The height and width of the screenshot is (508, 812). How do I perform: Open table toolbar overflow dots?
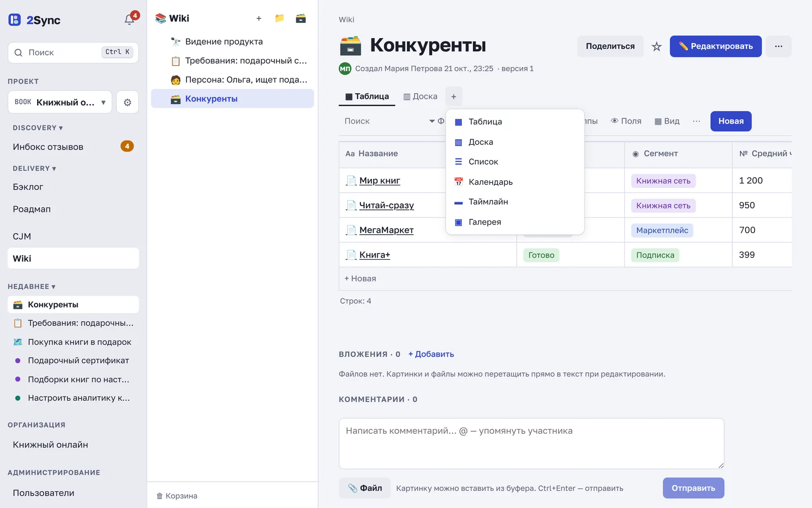point(696,121)
